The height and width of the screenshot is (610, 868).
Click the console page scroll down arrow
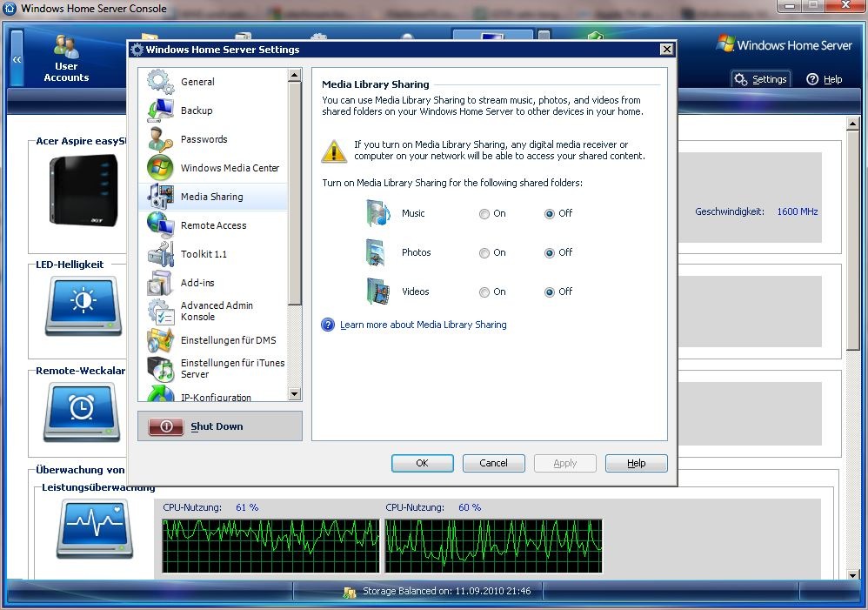click(853, 574)
